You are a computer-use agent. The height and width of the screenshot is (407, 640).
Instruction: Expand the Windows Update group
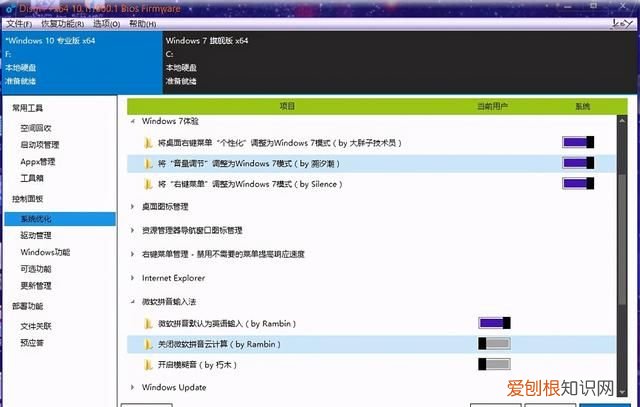[133, 387]
